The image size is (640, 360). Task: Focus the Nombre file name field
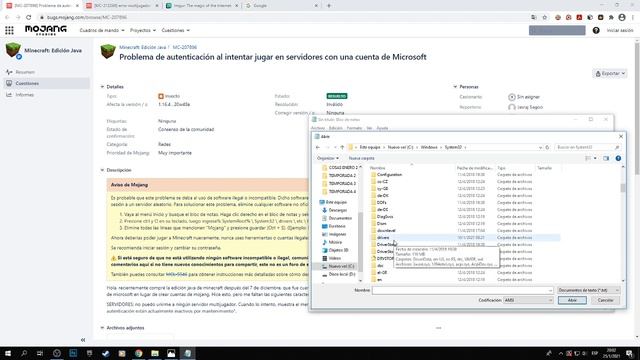(x=462, y=290)
